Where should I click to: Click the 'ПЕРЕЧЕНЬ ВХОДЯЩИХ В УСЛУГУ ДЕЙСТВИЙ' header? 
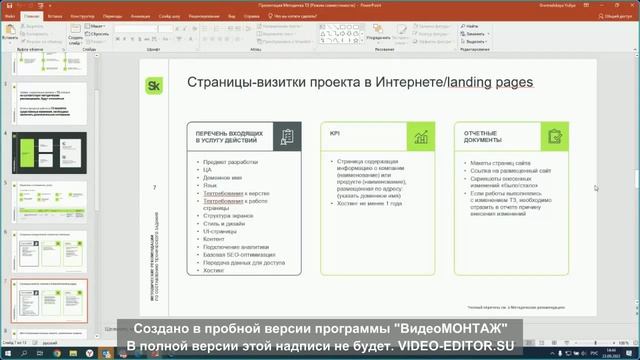229,137
